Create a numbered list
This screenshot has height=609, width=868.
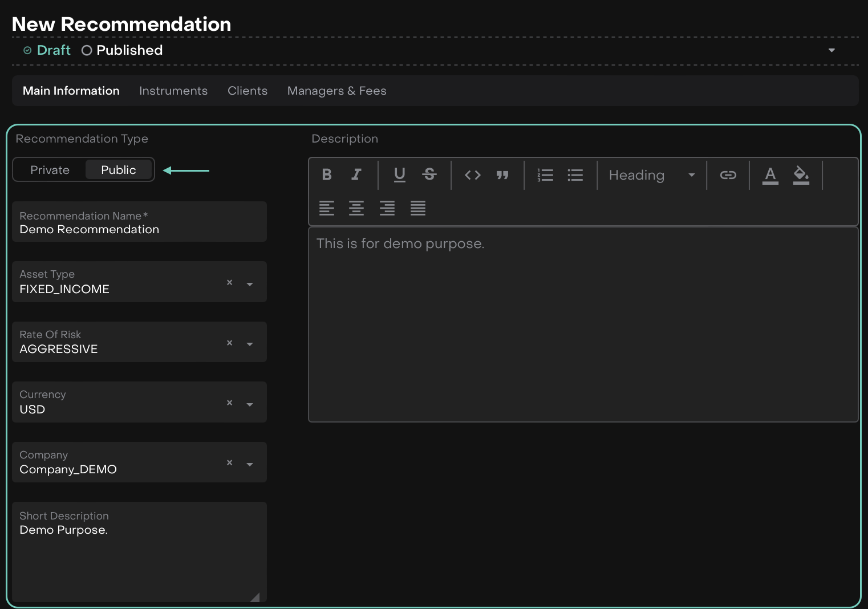coord(545,174)
